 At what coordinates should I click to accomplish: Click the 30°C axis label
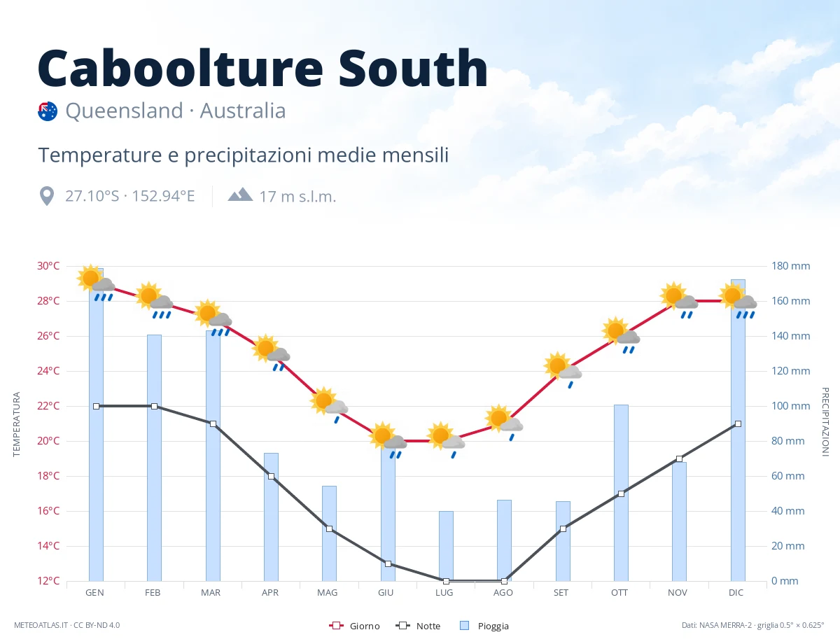point(48,266)
